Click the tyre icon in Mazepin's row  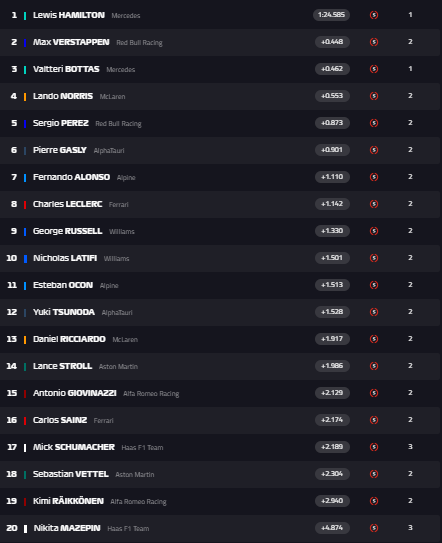tap(374, 528)
